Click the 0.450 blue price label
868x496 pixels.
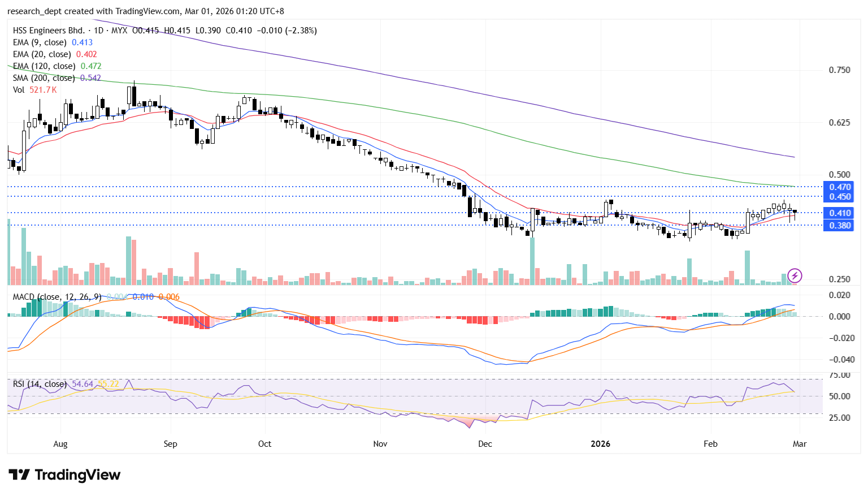pyautogui.click(x=839, y=197)
